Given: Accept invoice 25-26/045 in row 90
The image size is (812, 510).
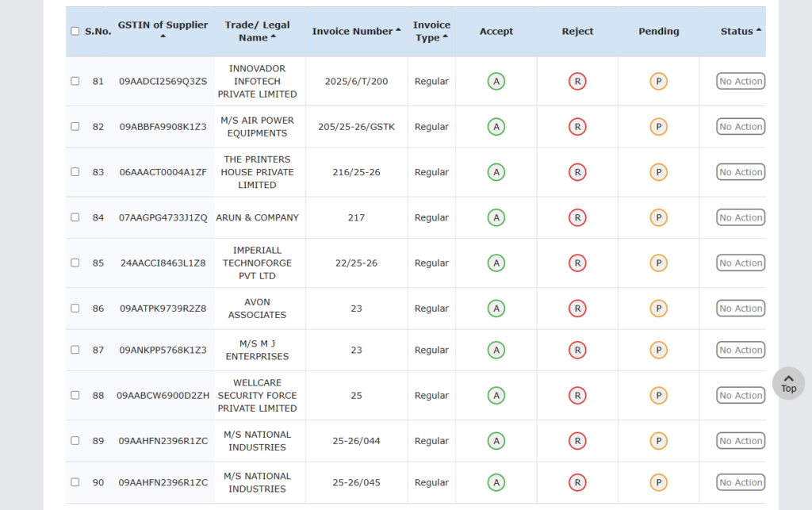Looking at the screenshot, I should coord(496,482).
